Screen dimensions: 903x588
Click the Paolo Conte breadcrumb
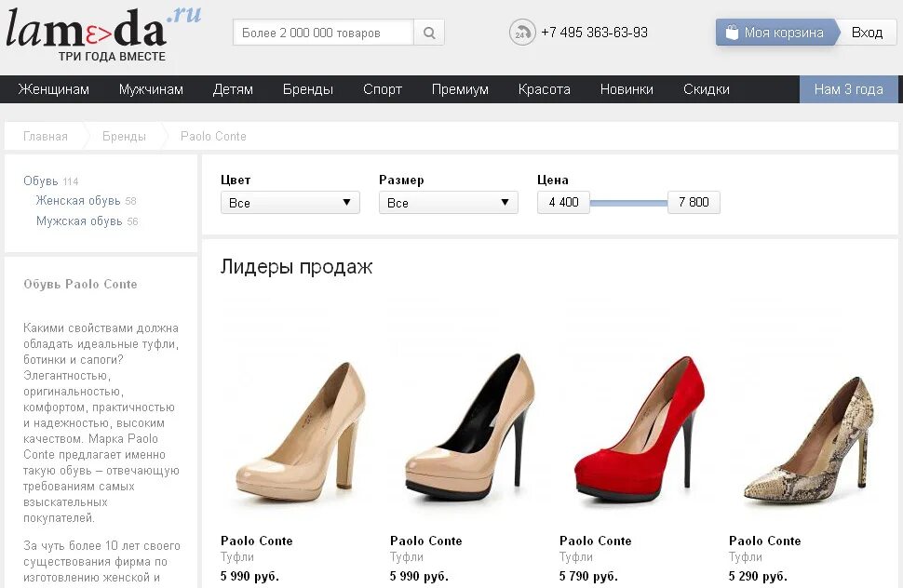tap(213, 137)
